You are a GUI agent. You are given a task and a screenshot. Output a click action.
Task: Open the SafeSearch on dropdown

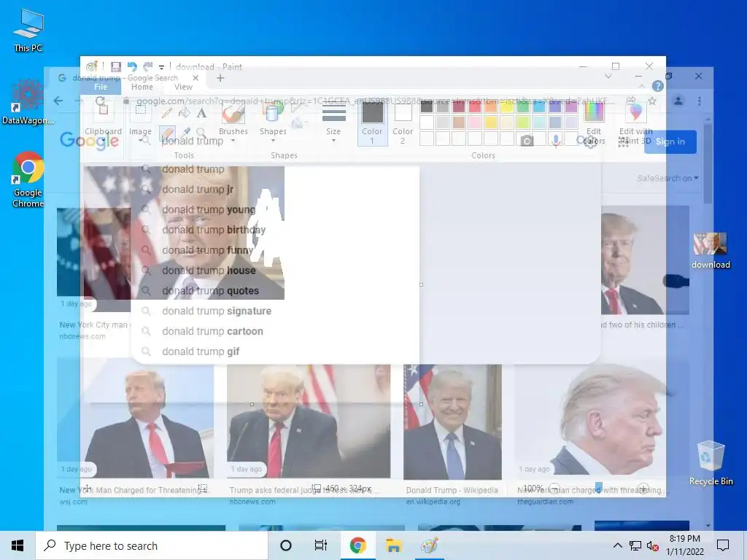click(x=668, y=178)
